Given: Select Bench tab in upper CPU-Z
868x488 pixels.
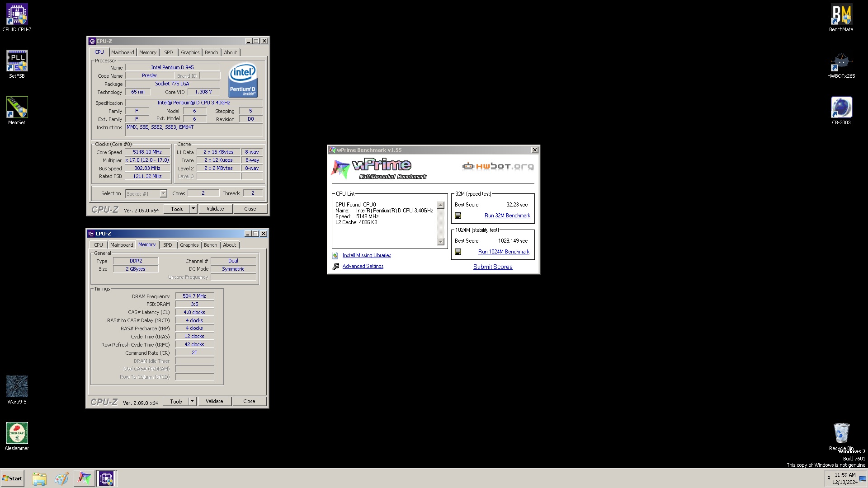Looking at the screenshot, I should coord(211,52).
